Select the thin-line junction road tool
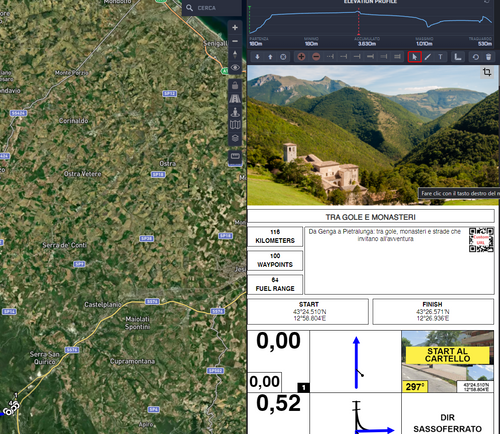Image resolution: width=500 pixels, height=434 pixels. point(344,57)
